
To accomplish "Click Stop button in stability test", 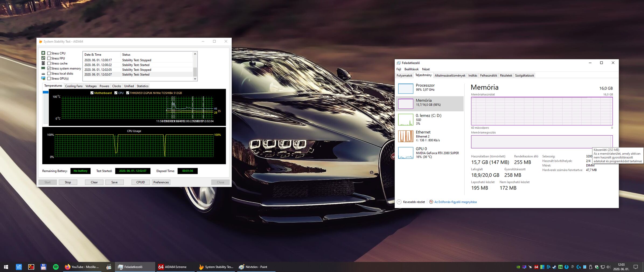I will (68, 182).
